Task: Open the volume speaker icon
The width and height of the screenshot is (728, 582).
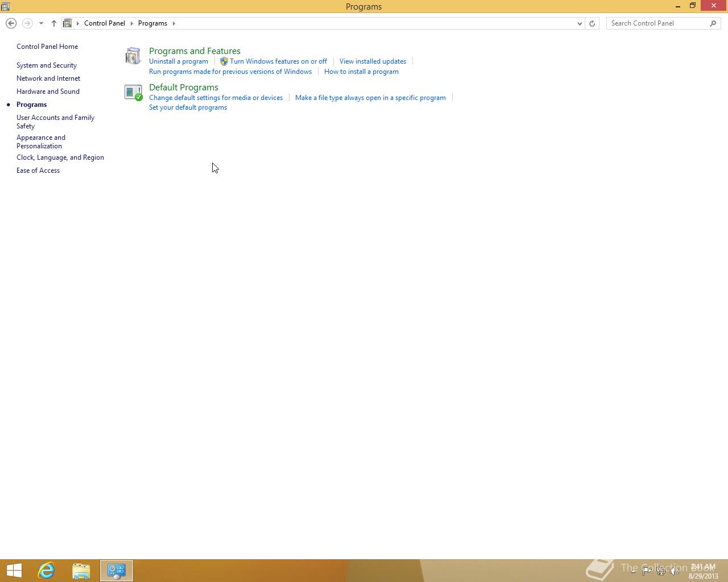Action: tap(675, 571)
